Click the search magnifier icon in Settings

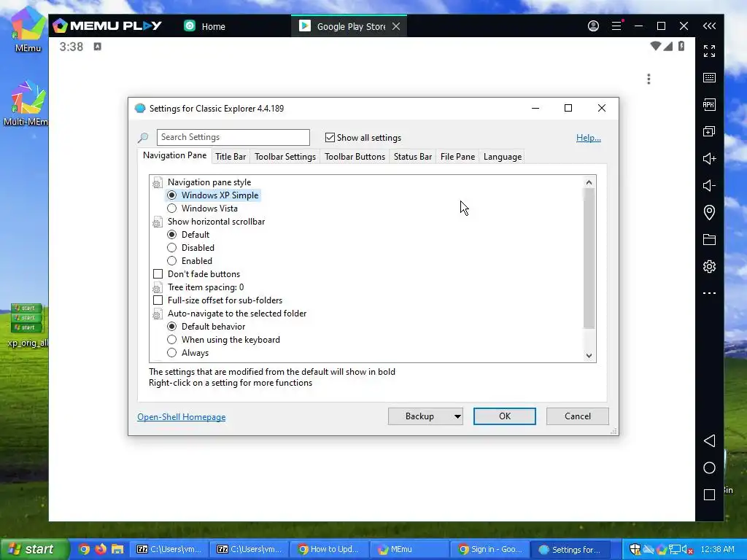pyautogui.click(x=143, y=138)
